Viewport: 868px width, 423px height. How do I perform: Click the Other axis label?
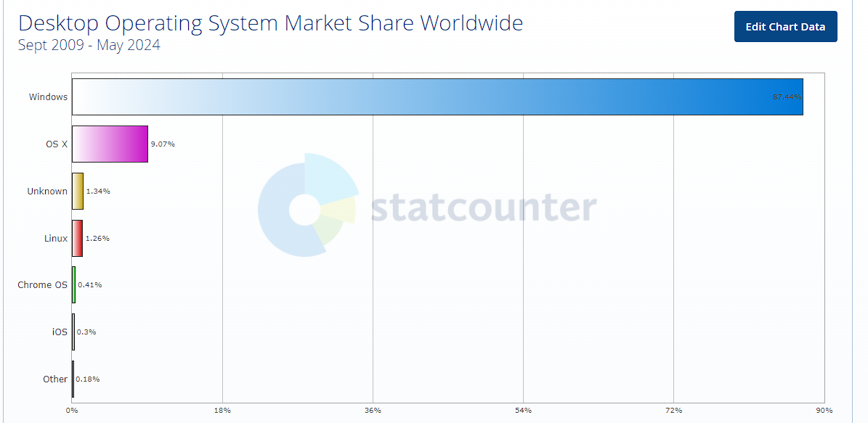(x=55, y=379)
